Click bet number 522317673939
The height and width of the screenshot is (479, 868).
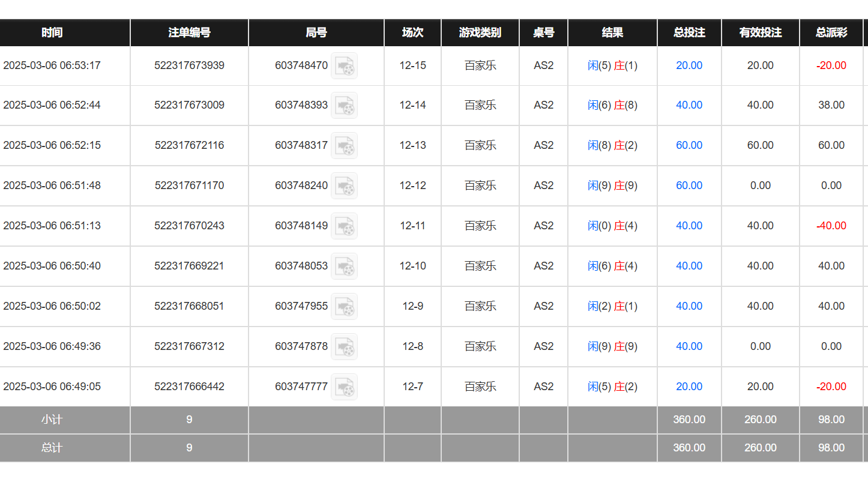189,65
